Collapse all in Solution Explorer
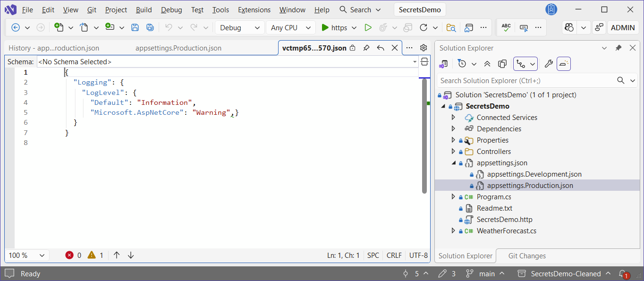Image resolution: width=644 pixels, height=281 pixels. click(487, 64)
